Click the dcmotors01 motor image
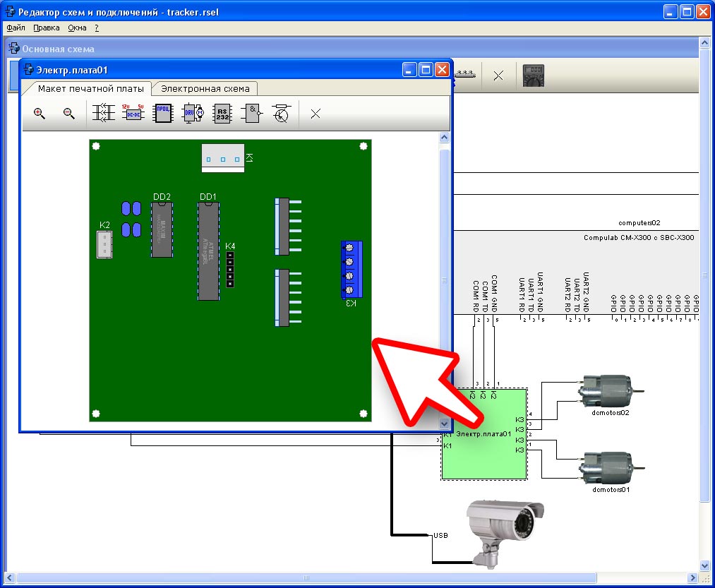The height and width of the screenshot is (588, 715). click(x=611, y=468)
